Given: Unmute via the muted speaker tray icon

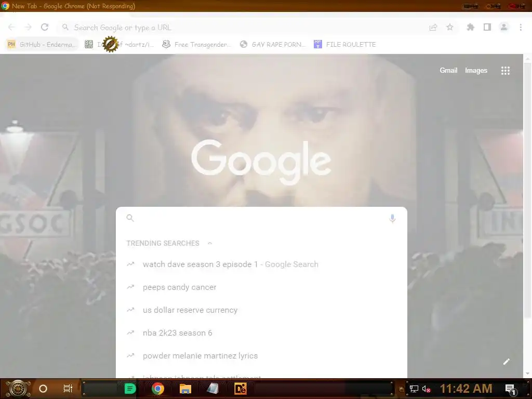Looking at the screenshot, I should click(426, 389).
